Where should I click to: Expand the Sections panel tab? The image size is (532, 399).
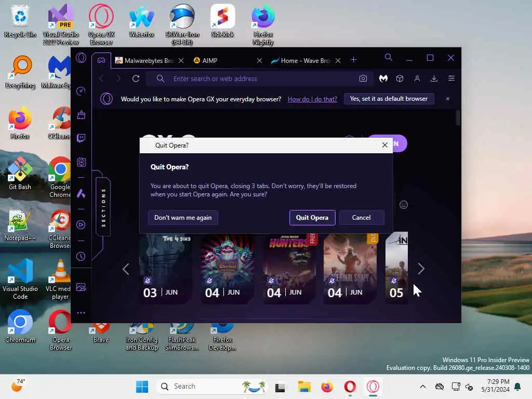103,207
